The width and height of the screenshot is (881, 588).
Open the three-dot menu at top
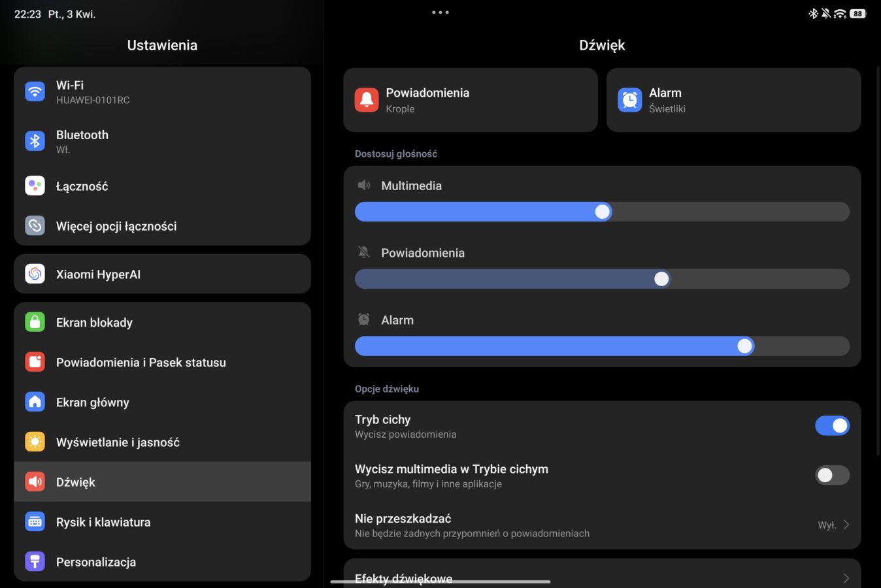(x=440, y=12)
